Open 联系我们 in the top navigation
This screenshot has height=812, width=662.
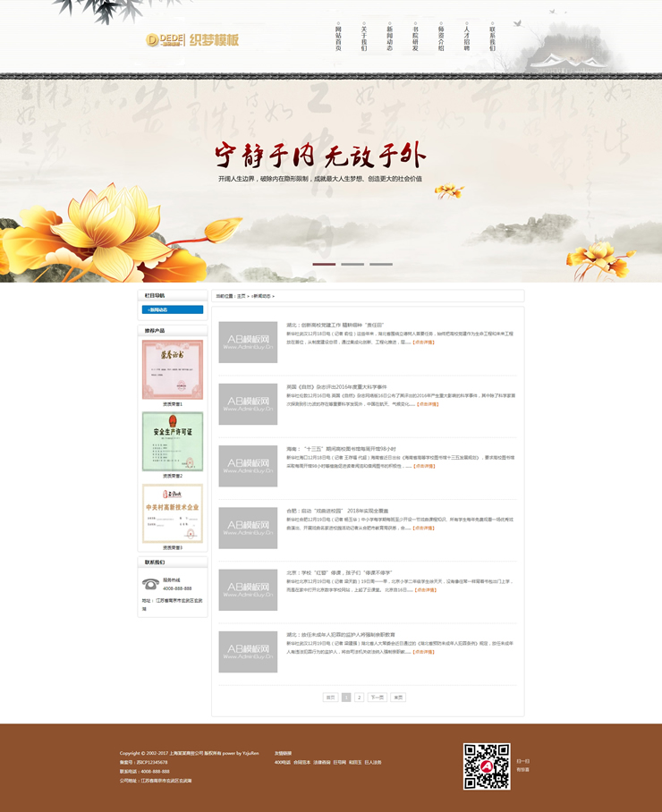coord(492,38)
